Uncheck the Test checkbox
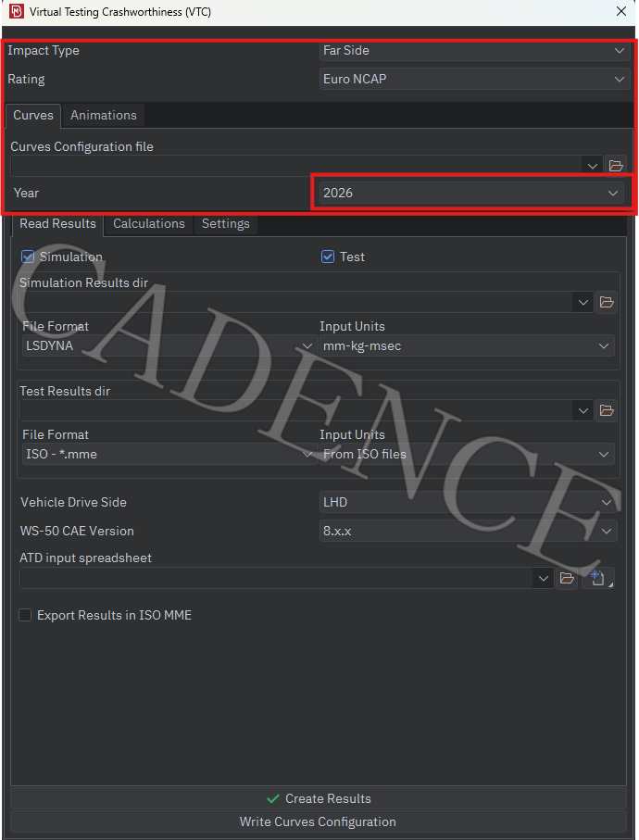 point(328,257)
